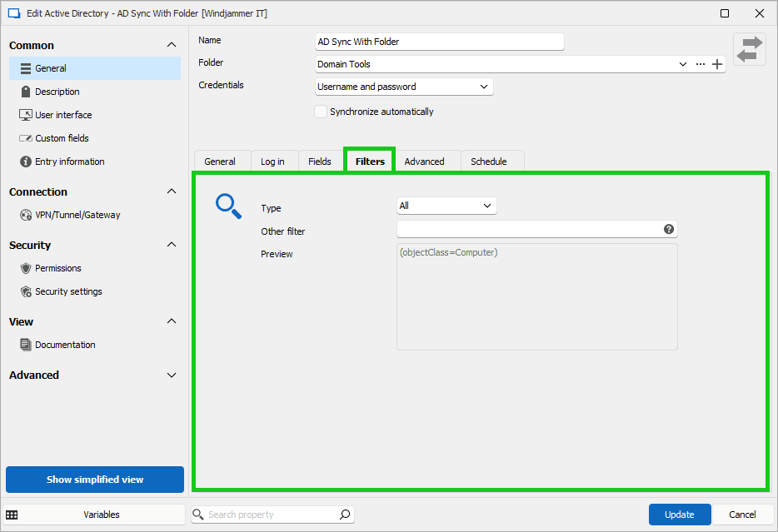Screen dimensions: 778x532
Task: Enable Synchronize automatically checkbox
Action: pyautogui.click(x=321, y=112)
